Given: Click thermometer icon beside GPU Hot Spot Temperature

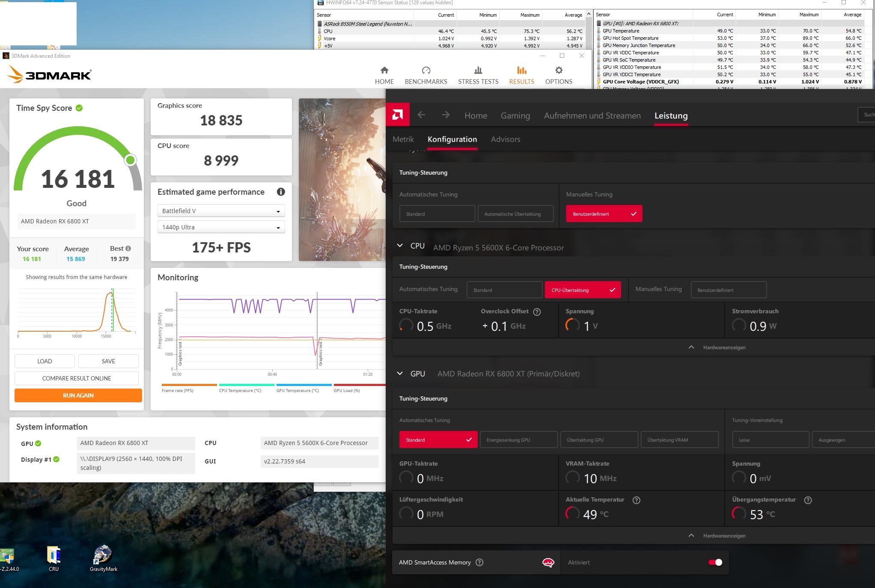Looking at the screenshot, I should 598,38.
